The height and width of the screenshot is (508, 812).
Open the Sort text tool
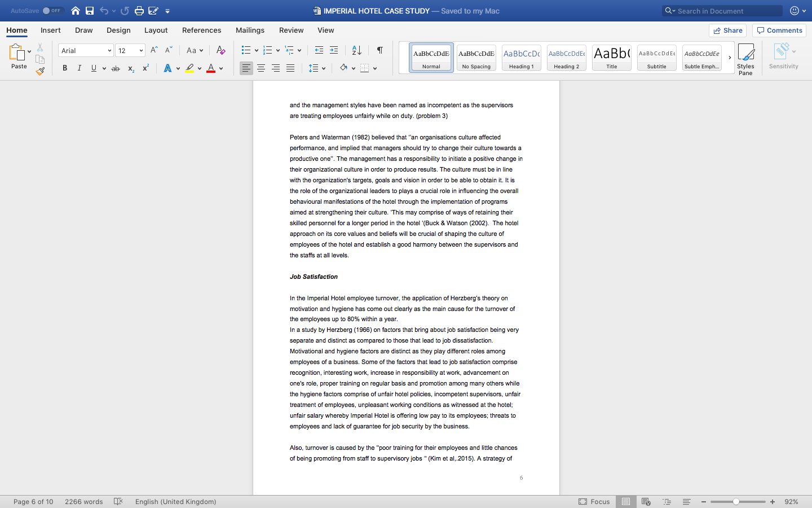click(355, 50)
